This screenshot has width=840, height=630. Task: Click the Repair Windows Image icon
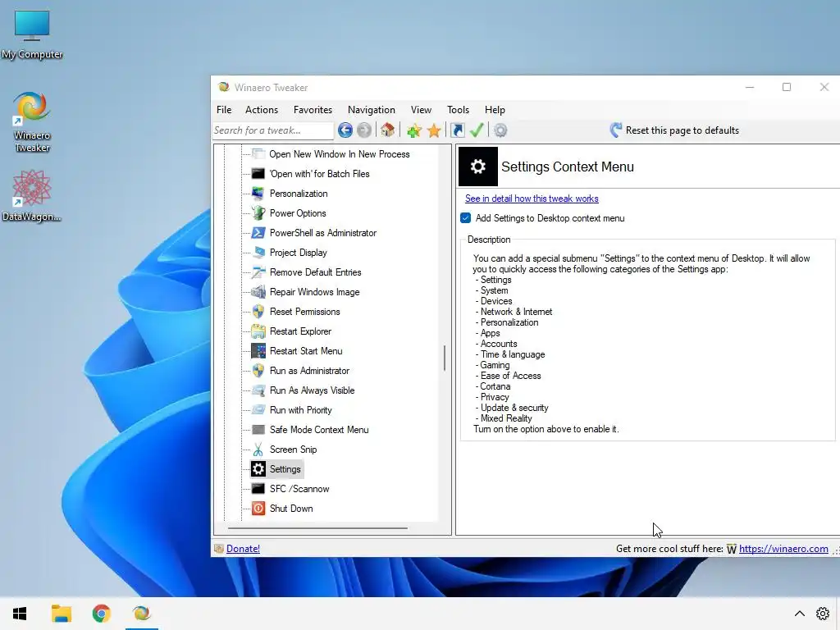[258, 292]
